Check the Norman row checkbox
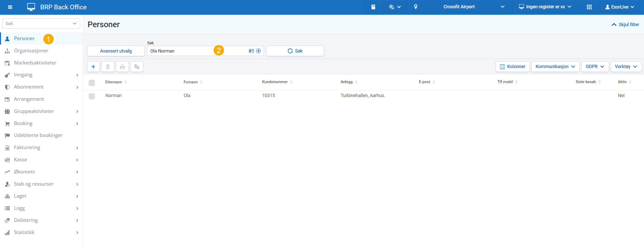Screen dimensions: 644x247 [x=92, y=96]
